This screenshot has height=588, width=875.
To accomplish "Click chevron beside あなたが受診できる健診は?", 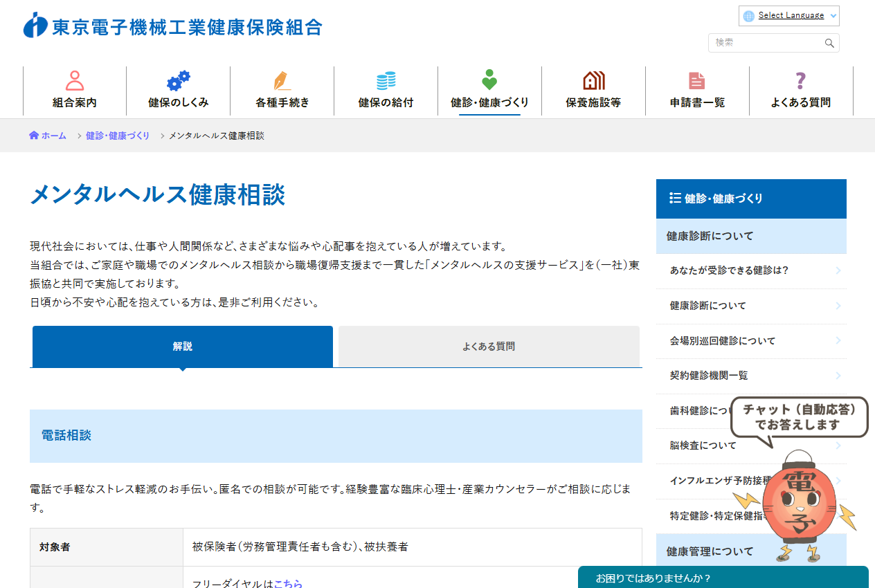I will click(838, 270).
